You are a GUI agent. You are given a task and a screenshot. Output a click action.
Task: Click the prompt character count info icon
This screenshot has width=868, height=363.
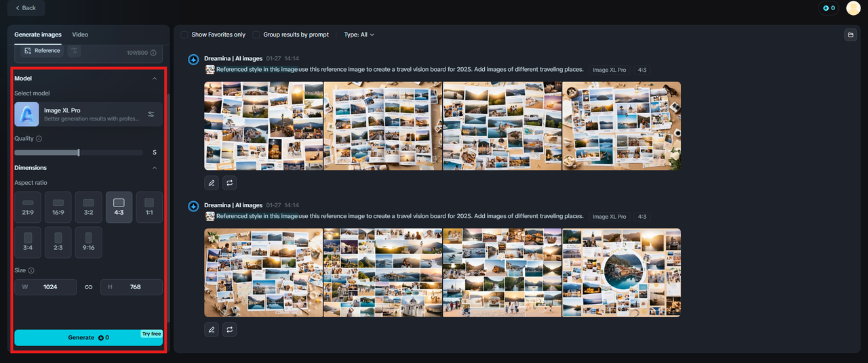(153, 53)
